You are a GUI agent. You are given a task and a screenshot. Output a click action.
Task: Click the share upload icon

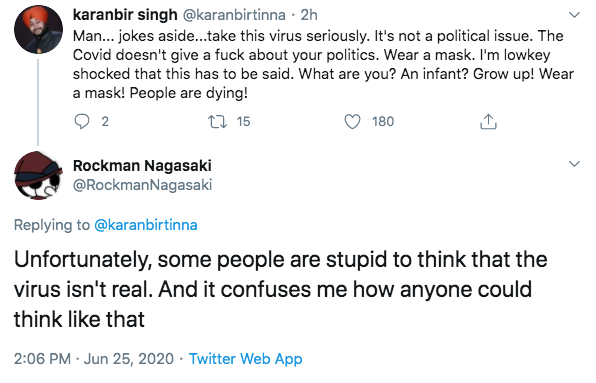tap(488, 122)
